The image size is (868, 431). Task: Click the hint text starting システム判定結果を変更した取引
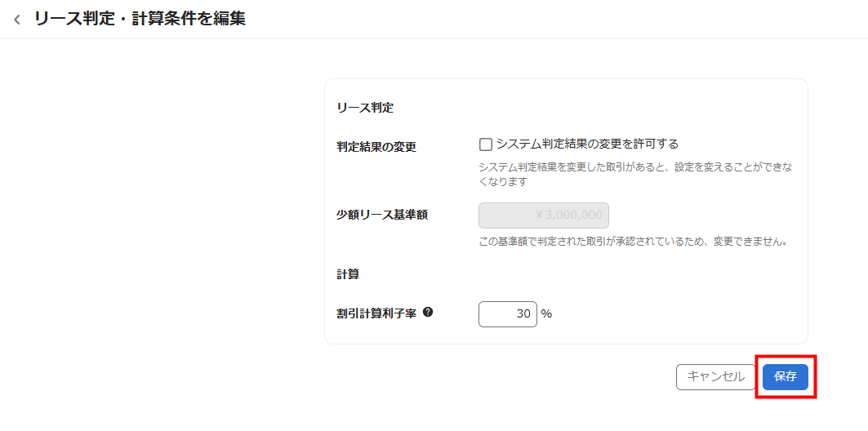(635, 167)
